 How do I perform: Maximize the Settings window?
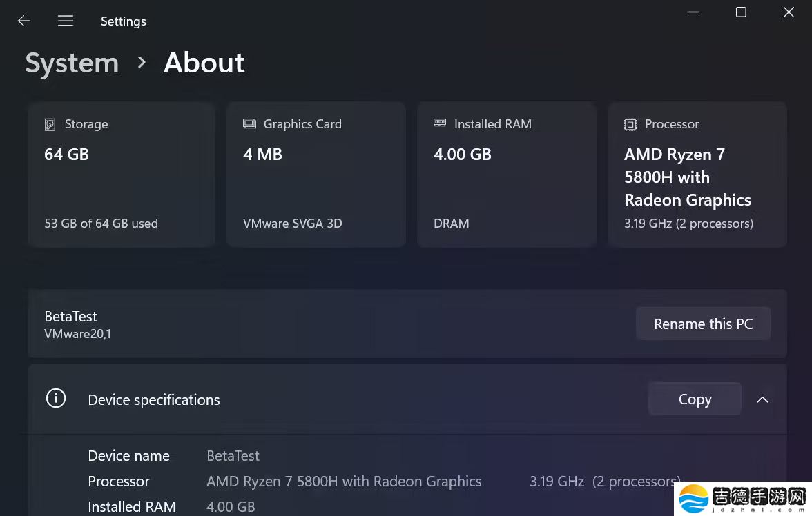click(741, 12)
